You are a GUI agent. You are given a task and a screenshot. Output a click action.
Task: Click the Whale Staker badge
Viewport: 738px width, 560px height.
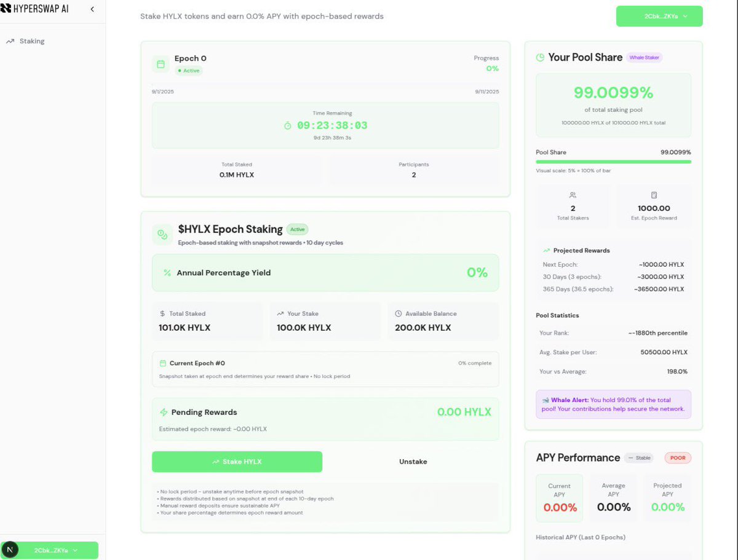[645, 58]
